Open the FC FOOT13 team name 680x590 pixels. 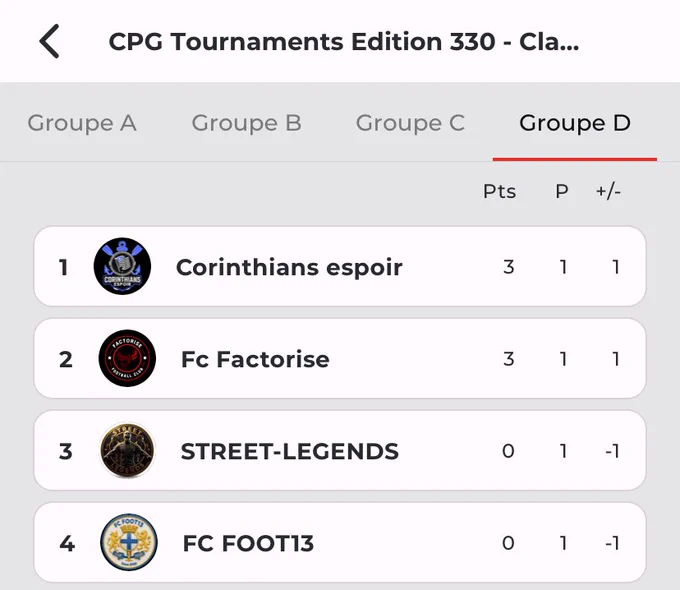pos(248,543)
